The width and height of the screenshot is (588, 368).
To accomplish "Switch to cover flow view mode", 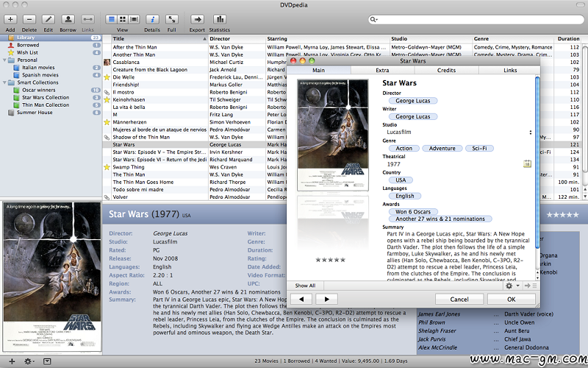I will (x=135, y=19).
